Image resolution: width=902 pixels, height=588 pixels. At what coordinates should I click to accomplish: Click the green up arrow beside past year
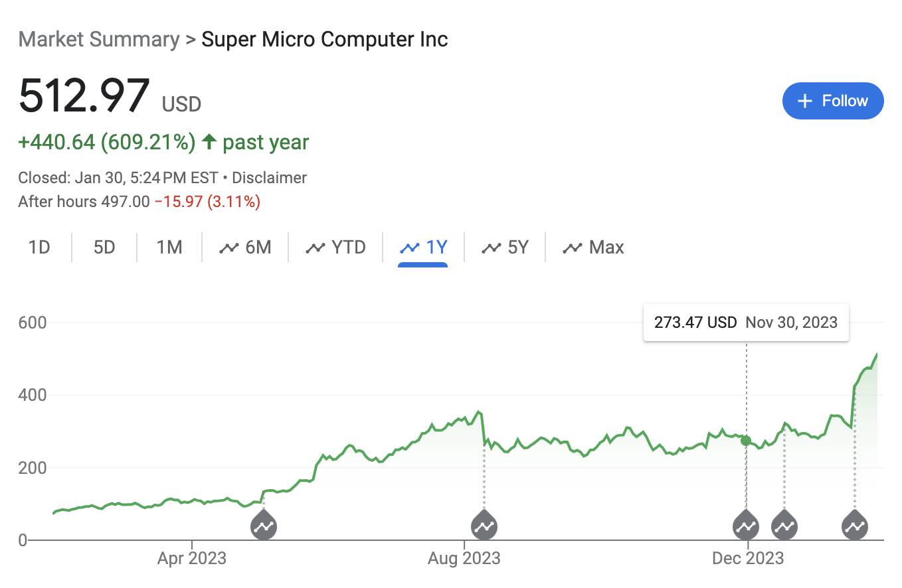click(x=209, y=141)
